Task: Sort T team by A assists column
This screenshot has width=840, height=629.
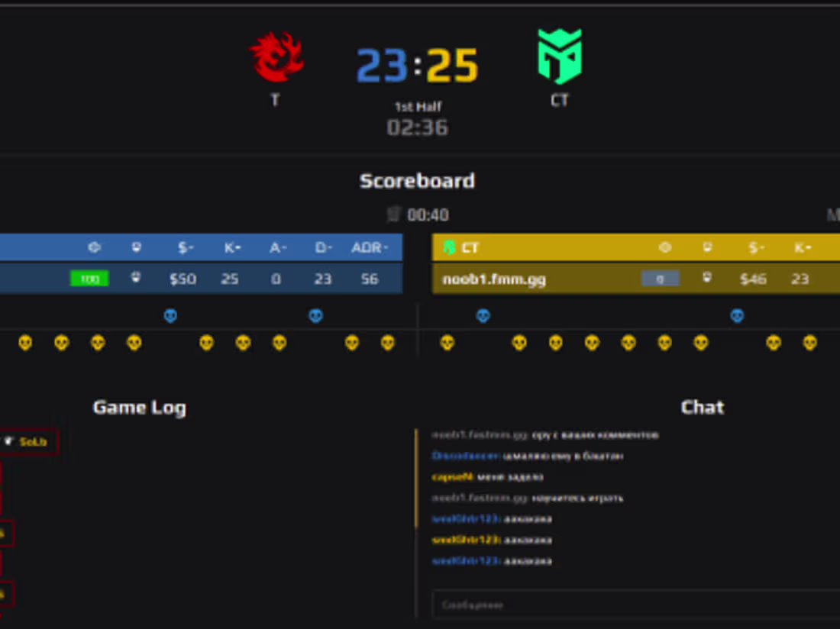Action: (x=278, y=247)
